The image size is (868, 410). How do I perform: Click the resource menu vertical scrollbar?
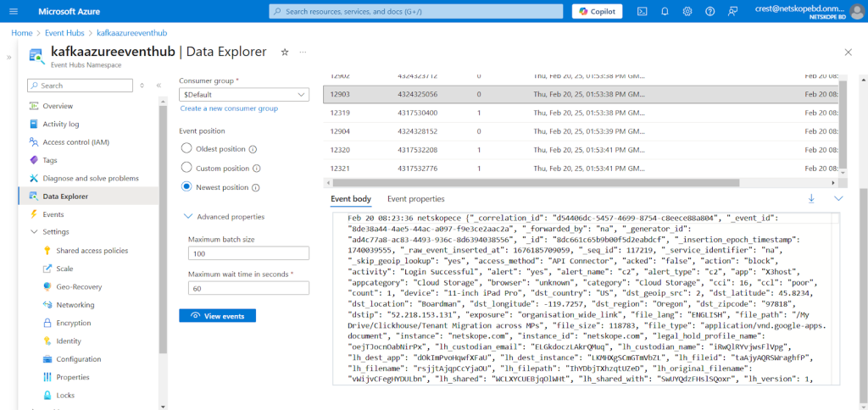pyautogui.click(x=162, y=228)
